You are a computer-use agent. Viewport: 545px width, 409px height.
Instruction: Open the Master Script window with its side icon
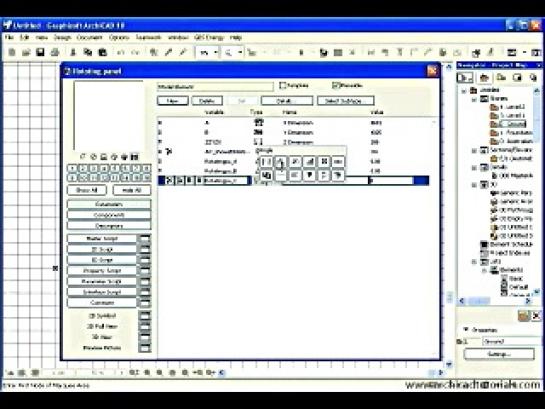pos(145,239)
